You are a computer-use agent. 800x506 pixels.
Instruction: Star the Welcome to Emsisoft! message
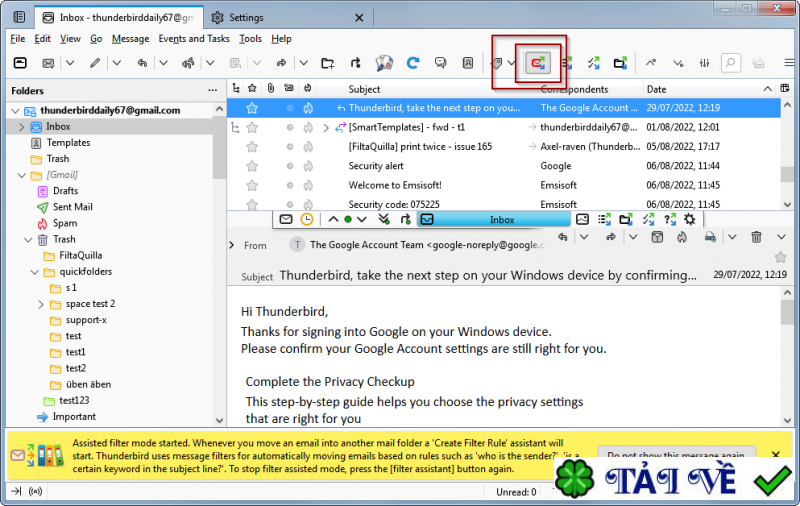[252, 185]
